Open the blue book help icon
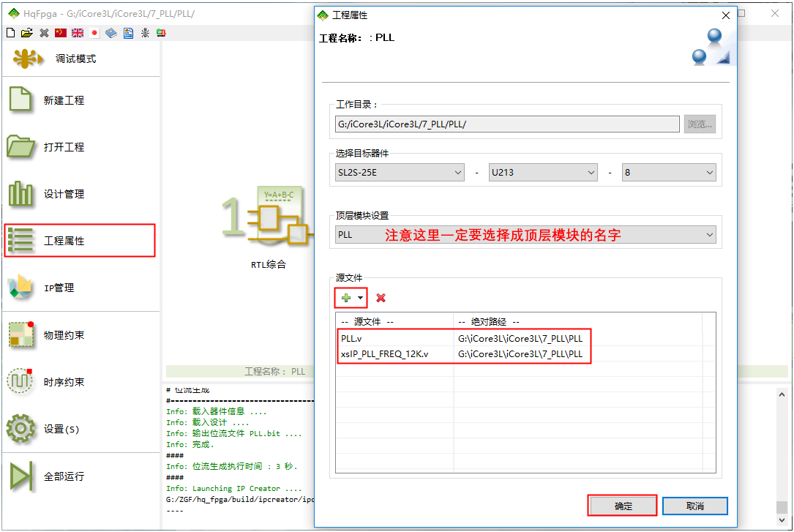This screenshot has width=794, height=532. coord(111,33)
